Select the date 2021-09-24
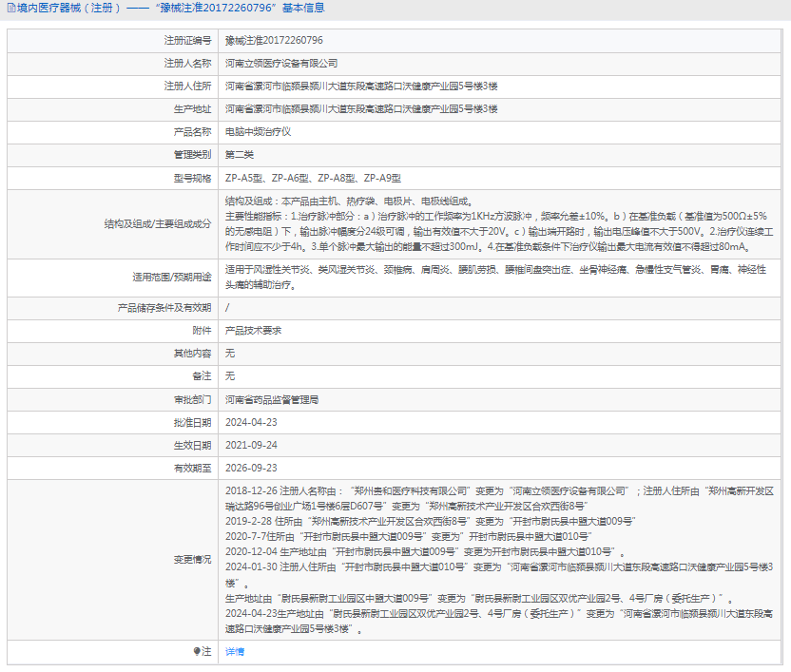Image resolution: width=791 pixels, height=672 pixels. click(x=251, y=446)
